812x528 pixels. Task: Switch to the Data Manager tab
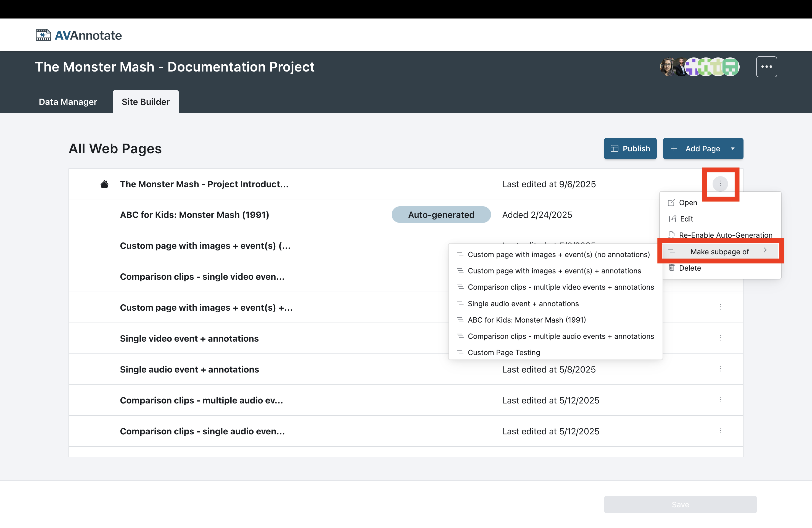click(x=68, y=101)
